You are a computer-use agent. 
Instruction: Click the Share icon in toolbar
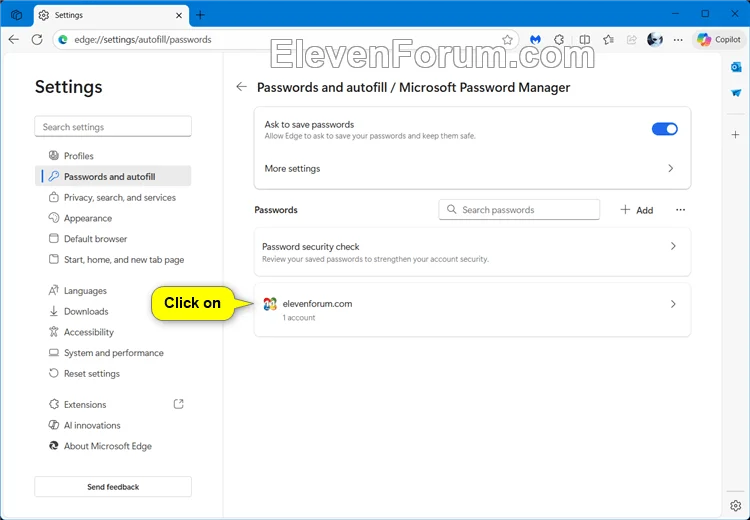coord(631,40)
